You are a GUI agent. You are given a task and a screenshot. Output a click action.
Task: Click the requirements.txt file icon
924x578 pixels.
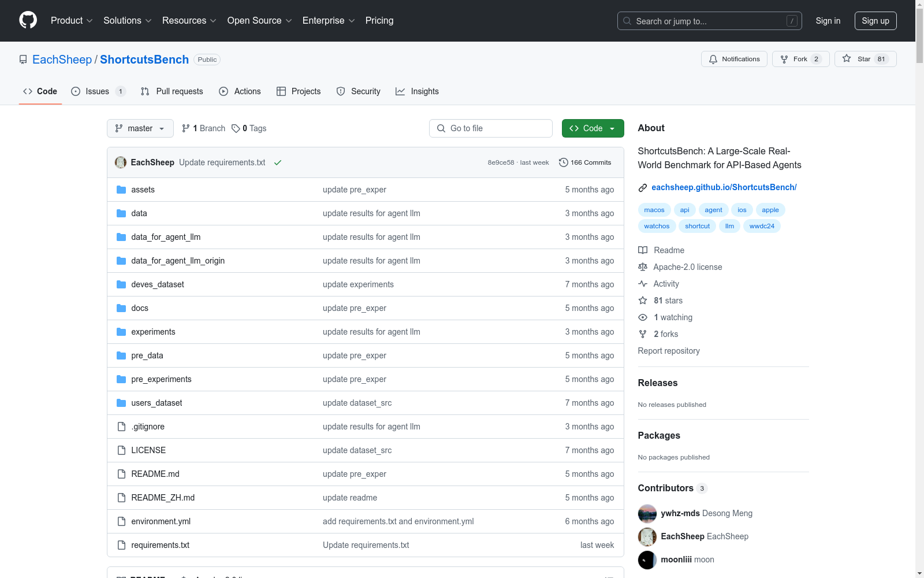[x=121, y=545]
